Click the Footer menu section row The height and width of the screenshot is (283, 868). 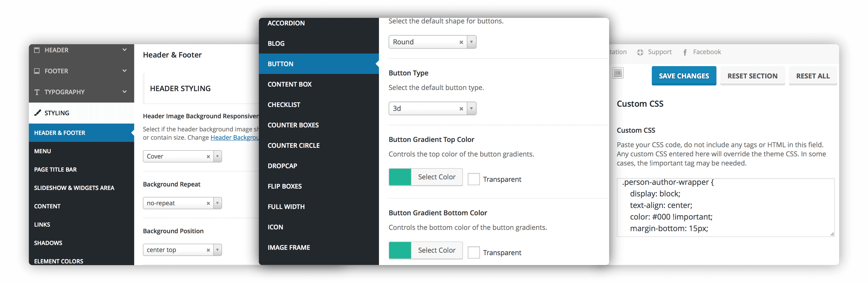[82, 71]
